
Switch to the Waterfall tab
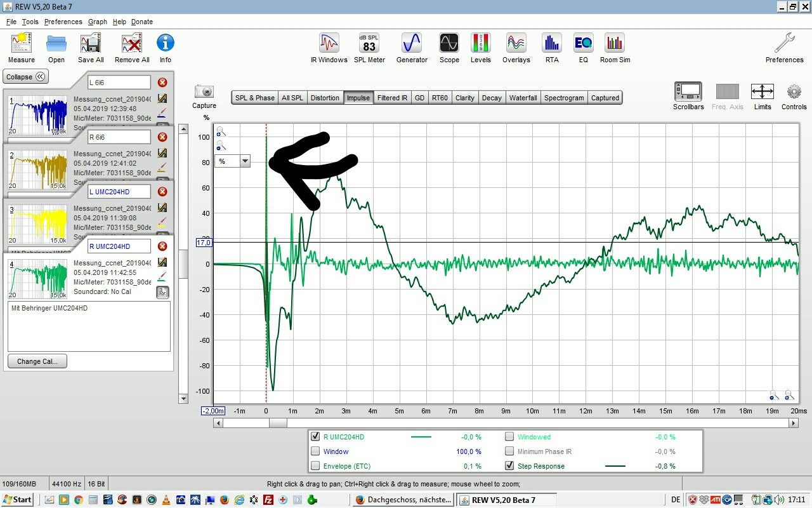point(523,98)
